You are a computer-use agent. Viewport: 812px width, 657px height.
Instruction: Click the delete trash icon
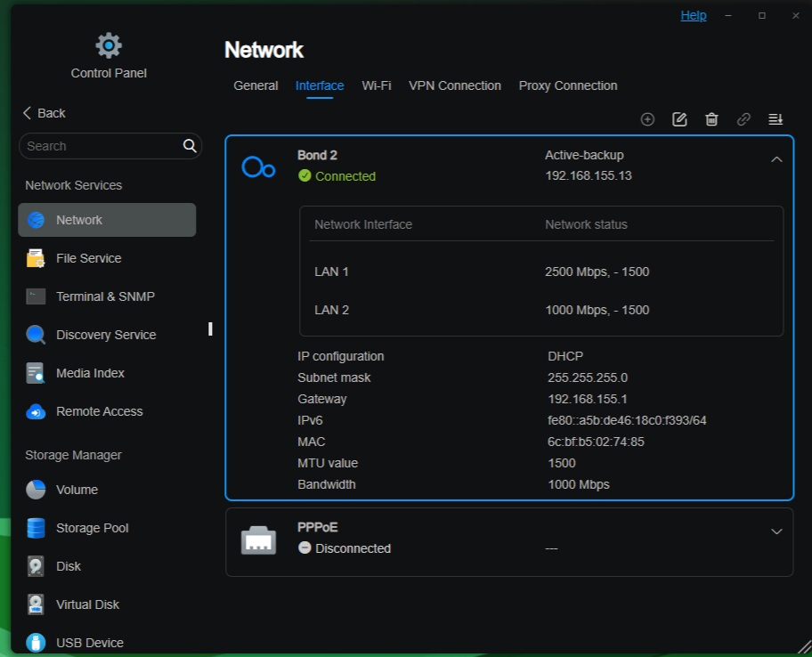711,119
